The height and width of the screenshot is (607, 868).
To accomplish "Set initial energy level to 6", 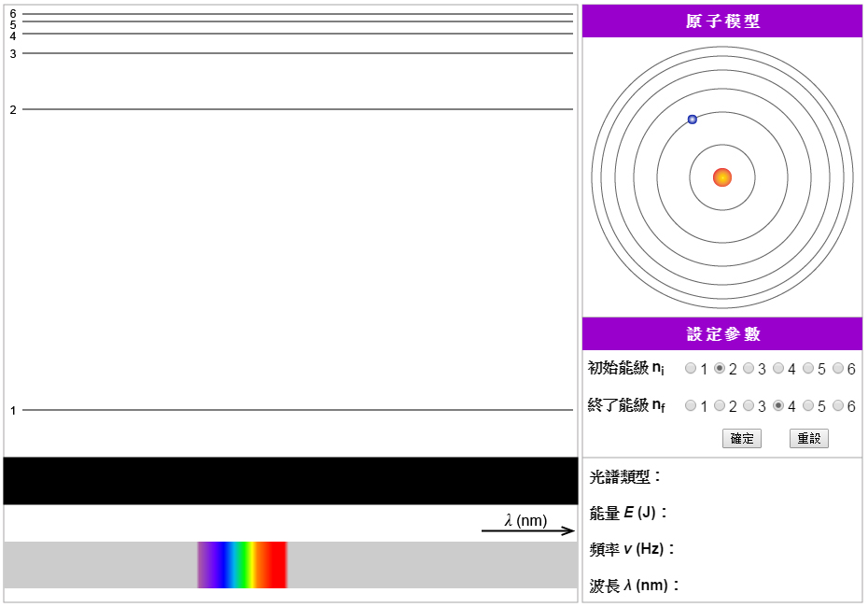I will tap(838, 368).
